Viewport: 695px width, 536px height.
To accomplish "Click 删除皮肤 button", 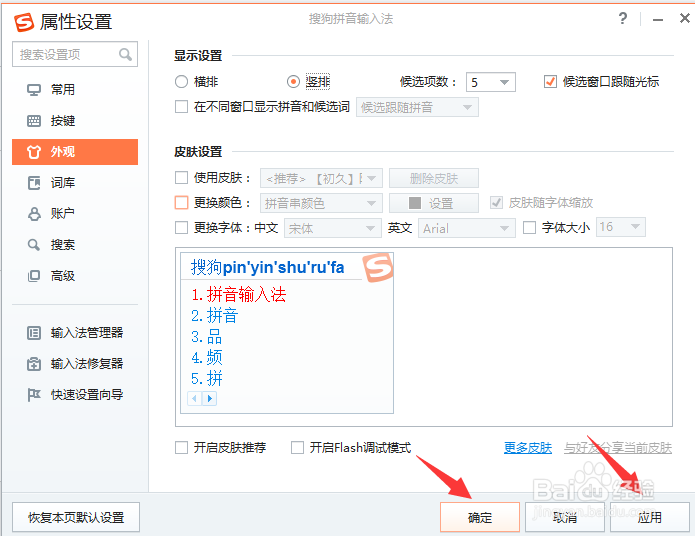I will point(434,178).
